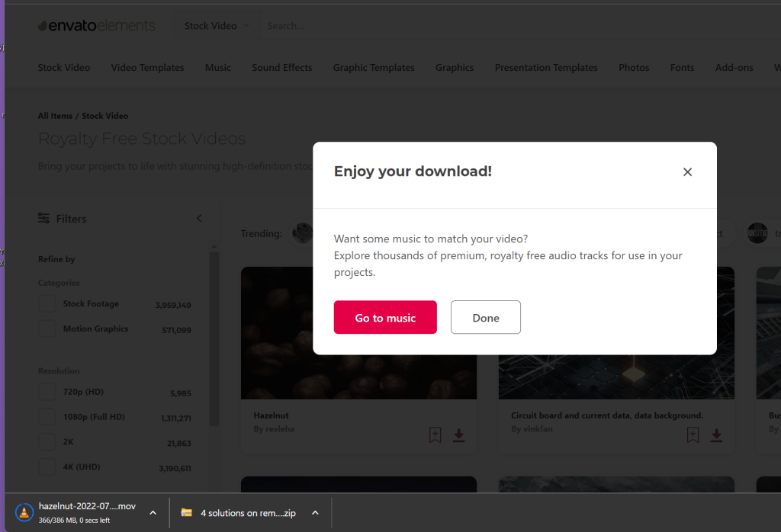Check the 1080p (Full HD) resolution checkbox
This screenshot has width=781, height=532.
click(x=47, y=417)
